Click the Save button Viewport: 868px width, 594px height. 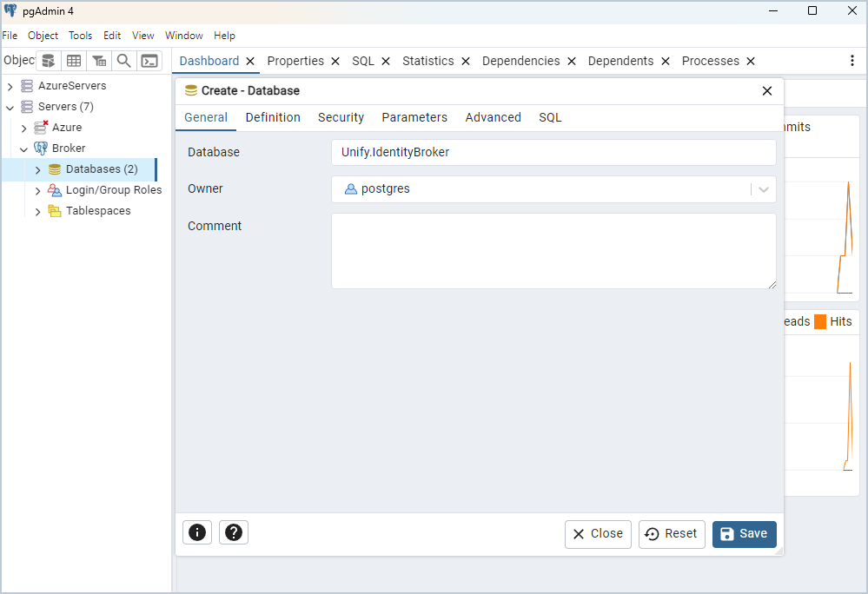click(x=744, y=534)
